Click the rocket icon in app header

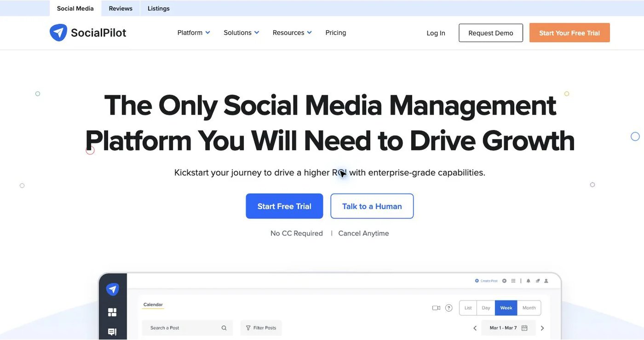tap(537, 281)
